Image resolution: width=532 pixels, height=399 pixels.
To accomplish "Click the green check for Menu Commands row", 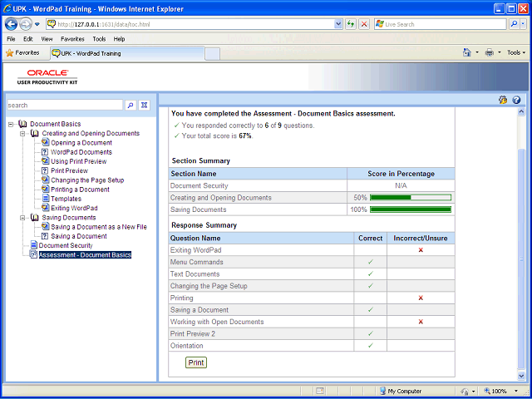I will click(x=371, y=262).
